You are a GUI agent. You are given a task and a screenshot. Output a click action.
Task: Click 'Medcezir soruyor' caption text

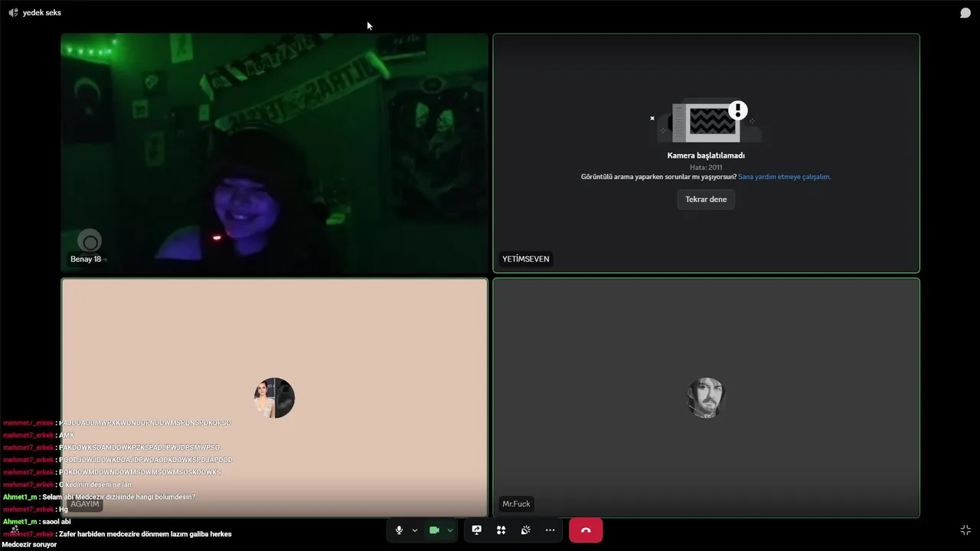coord(29,545)
